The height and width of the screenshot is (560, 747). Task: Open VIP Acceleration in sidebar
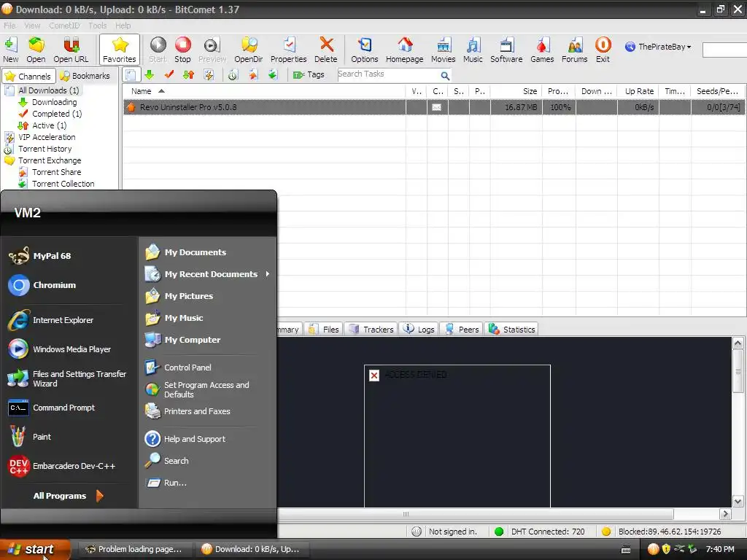tap(47, 137)
